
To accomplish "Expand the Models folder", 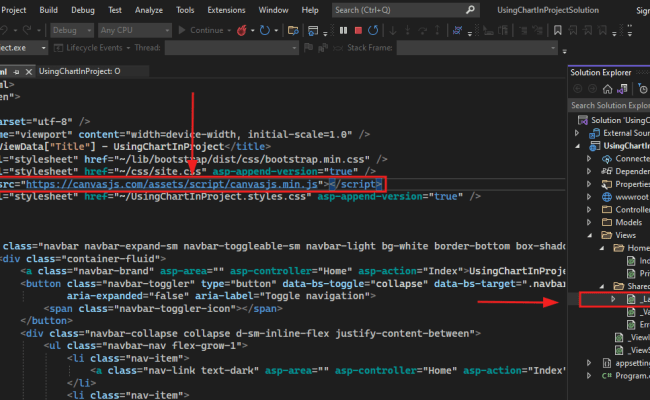I will tap(589, 222).
